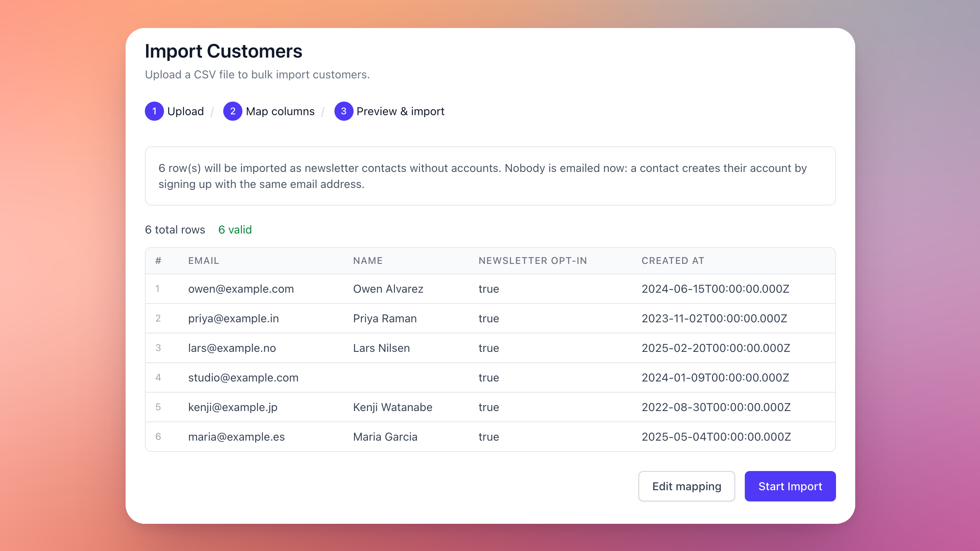Click the 6 valid count
Screen dimensions: 980x551
click(x=235, y=230)
